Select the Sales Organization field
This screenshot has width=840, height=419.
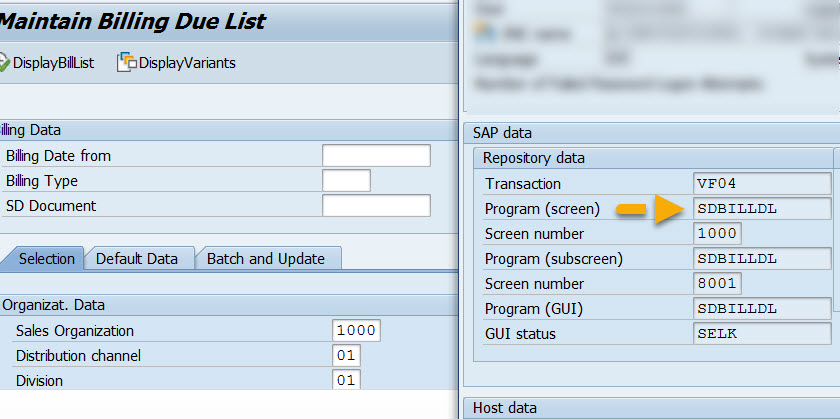pos(357,331)
